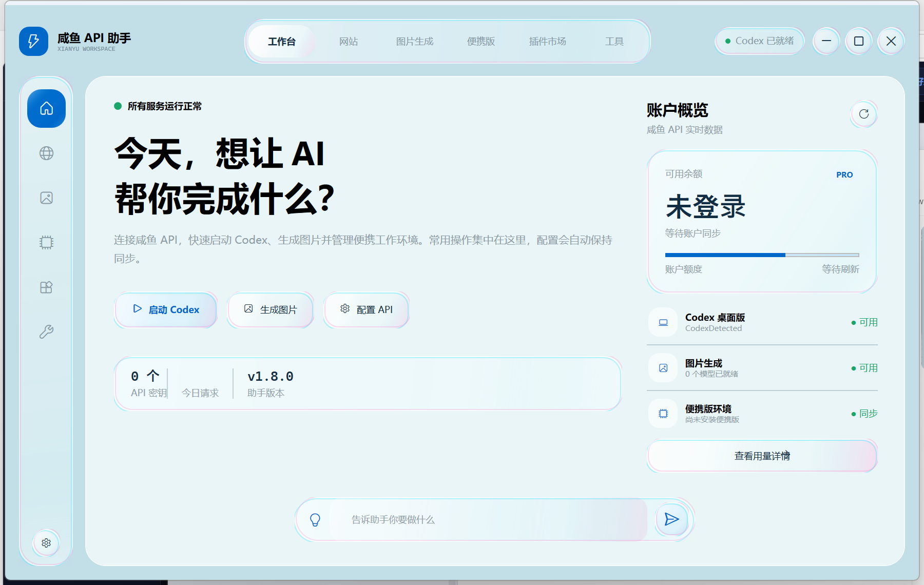This screenshot has height=585, width=924.
Task: Click the 尚未安装便携版 subtitle
Action: point(713,420)
